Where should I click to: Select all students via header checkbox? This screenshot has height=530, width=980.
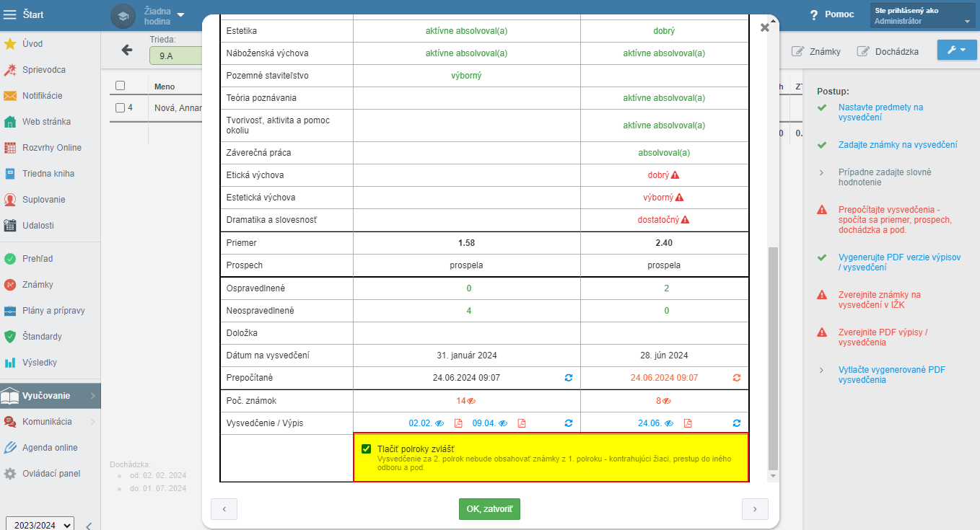(x=121, y=86)
